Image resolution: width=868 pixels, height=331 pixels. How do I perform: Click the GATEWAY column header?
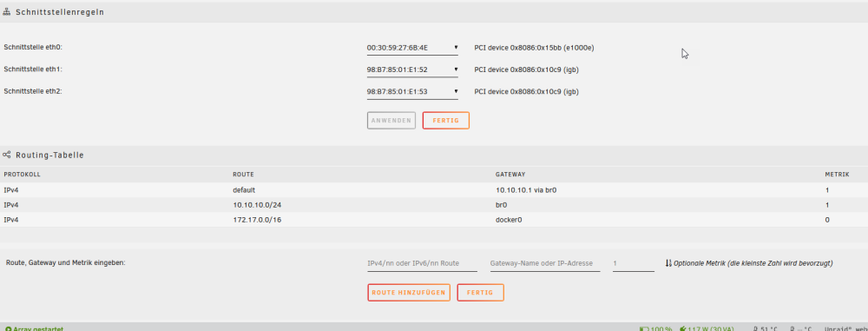pos(510,175)
